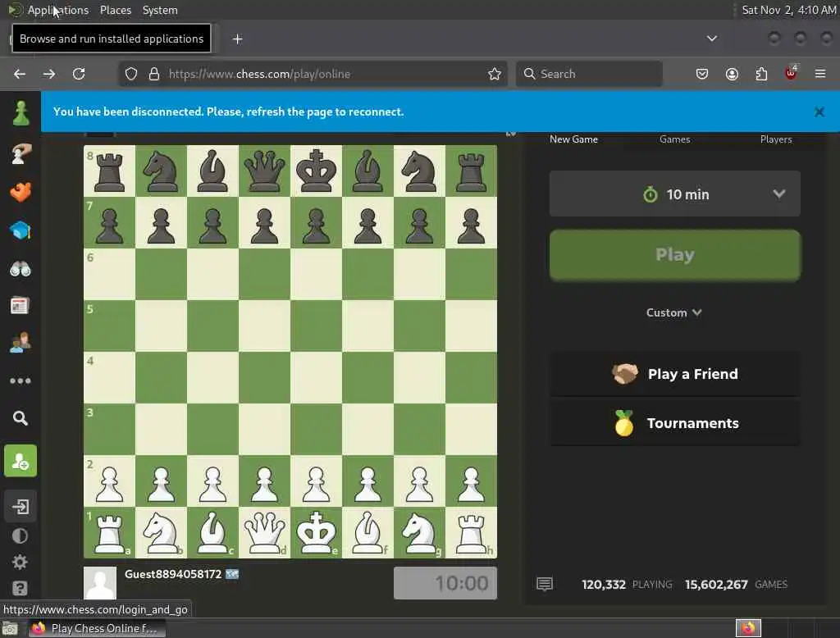Open Puzzles orange puzzle-piece icon

(x=21, y=192)
